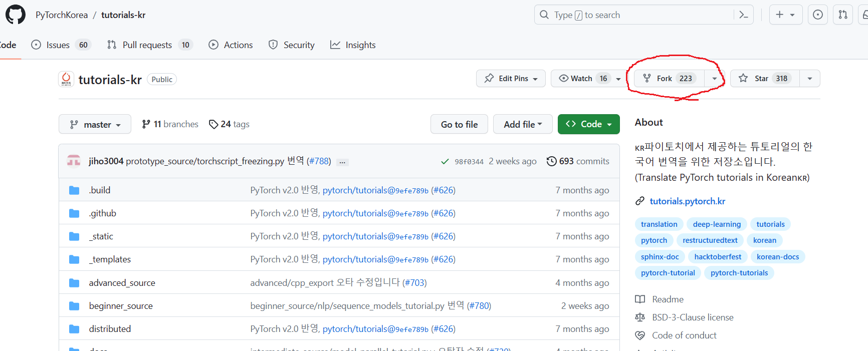Switch to the Pull requests tab

(x=150, y=45)
